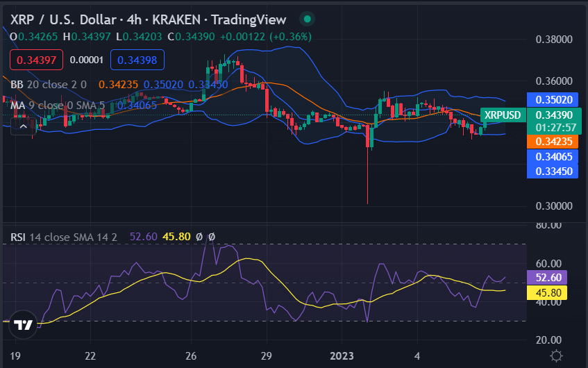Click the 0.35020 upper band price tag
Viewport: 588px width, 368px height.
553,100
